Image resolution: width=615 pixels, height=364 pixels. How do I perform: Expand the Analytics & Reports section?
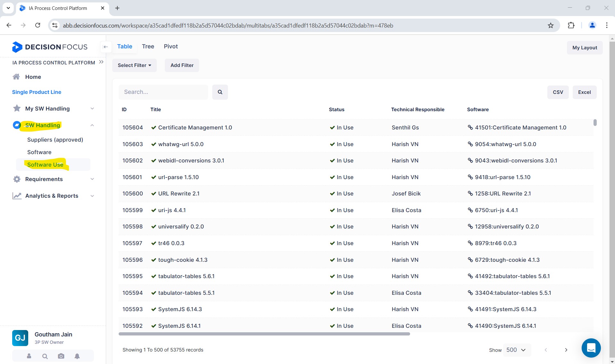click(92, 196)
